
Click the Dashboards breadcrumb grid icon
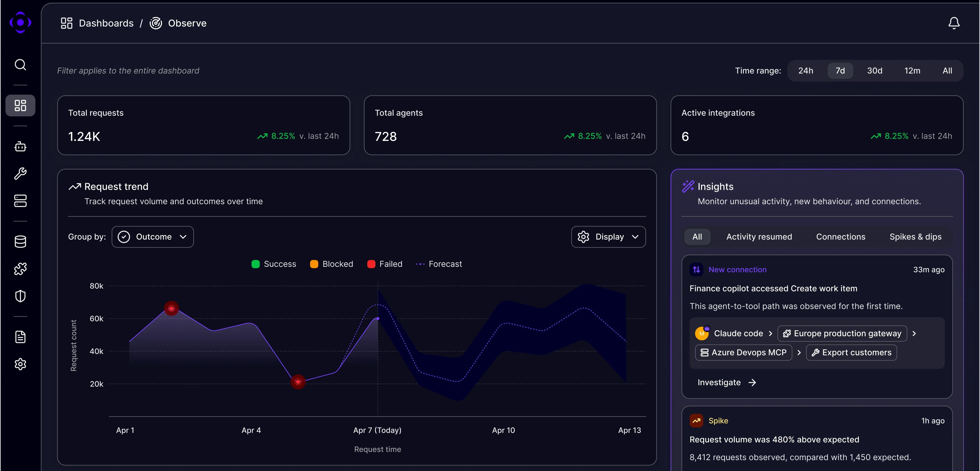[66, 23]
